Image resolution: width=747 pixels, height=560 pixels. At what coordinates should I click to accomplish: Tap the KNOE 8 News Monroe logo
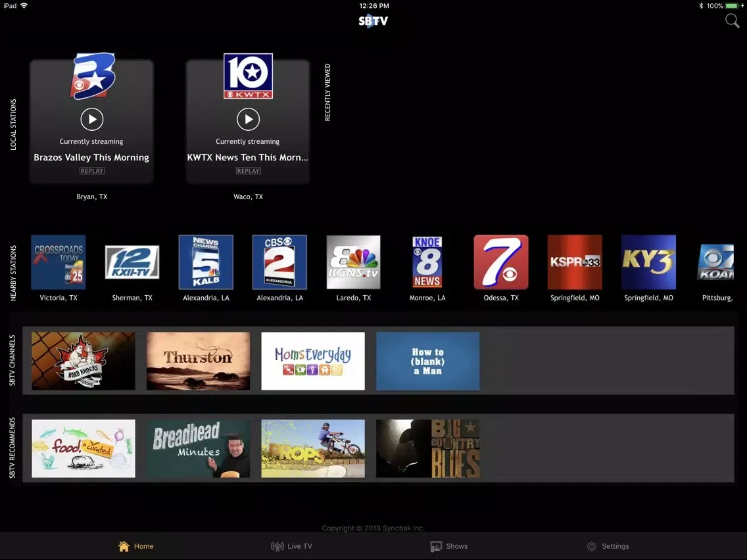coord(427,262)
